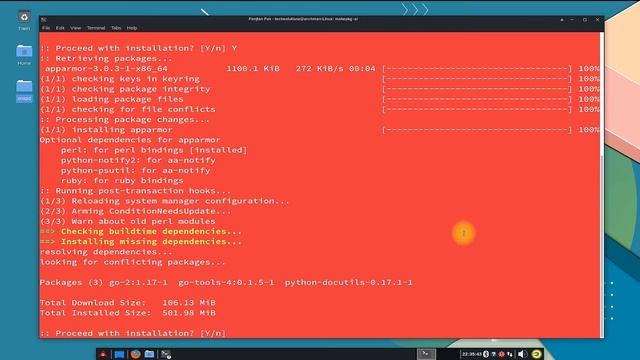This screenshot has height=360, width=640.
Task: Click the terminal window menu icon in title bar
Action: (x=44, y=19)
